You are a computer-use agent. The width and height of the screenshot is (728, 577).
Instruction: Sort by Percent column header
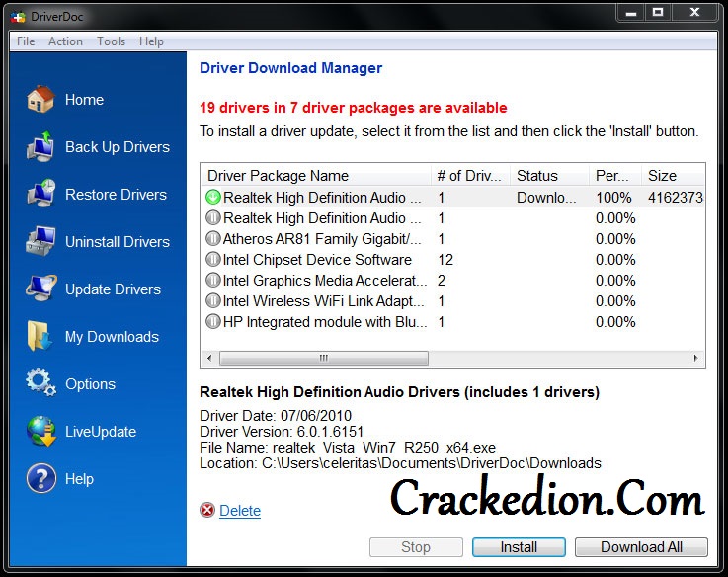[x=615, y=176]
